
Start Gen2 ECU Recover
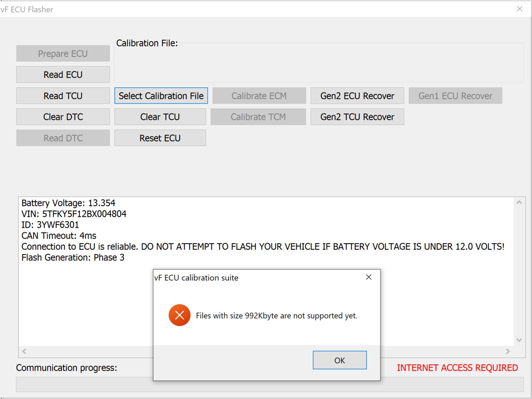tap(357, 96)
